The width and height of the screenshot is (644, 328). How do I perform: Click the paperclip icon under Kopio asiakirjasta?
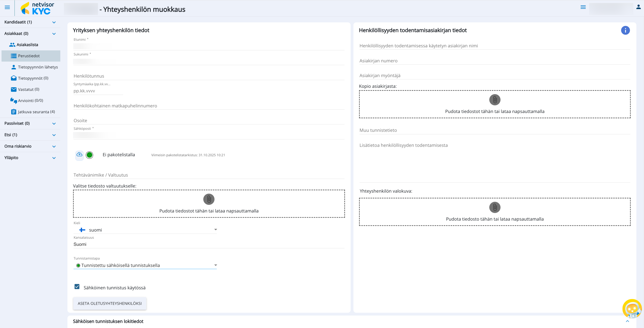495,100
